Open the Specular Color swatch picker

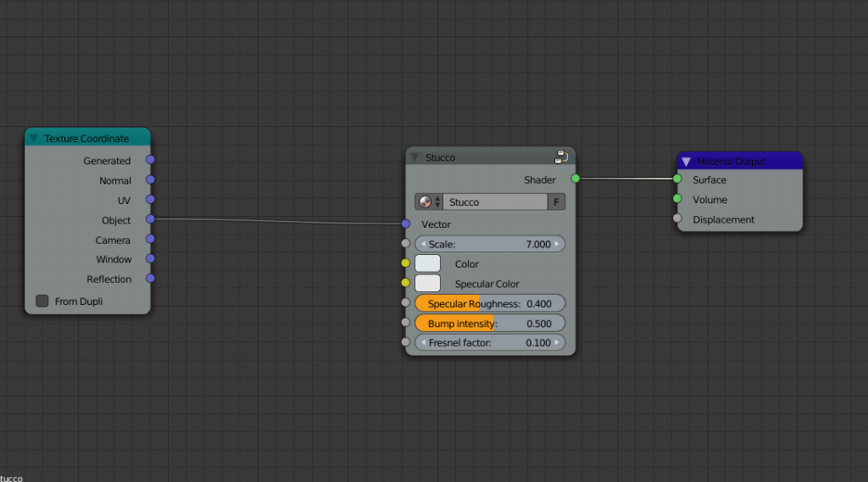tap(427, 283)
